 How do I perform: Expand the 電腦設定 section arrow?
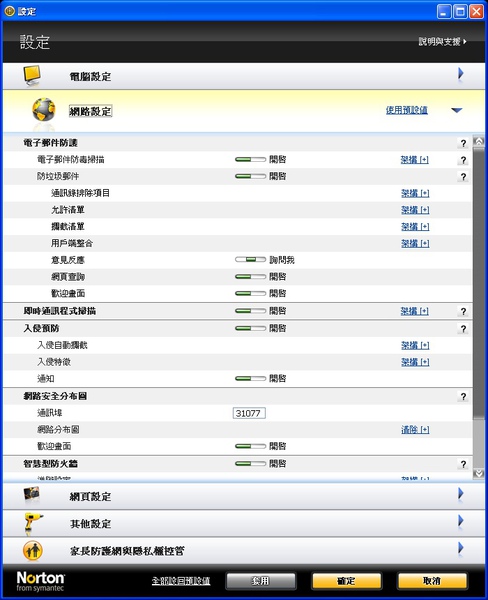click(460, 73)
